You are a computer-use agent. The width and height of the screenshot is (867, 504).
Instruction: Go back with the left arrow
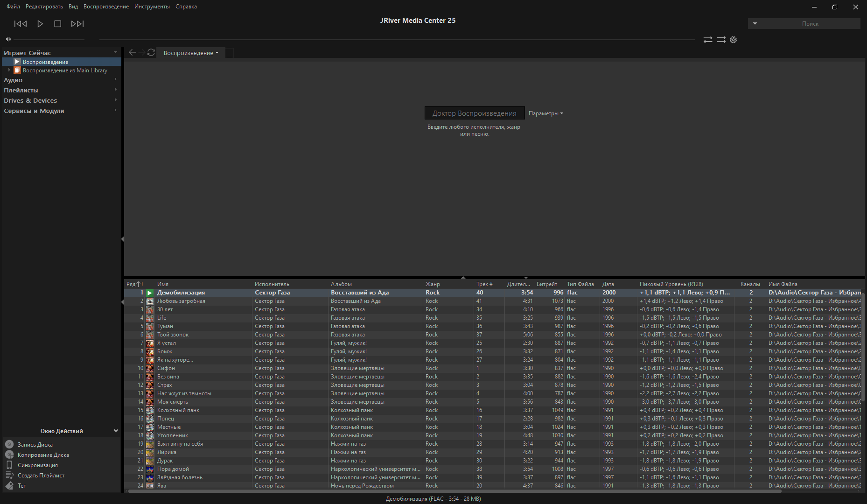click(133, 52)
